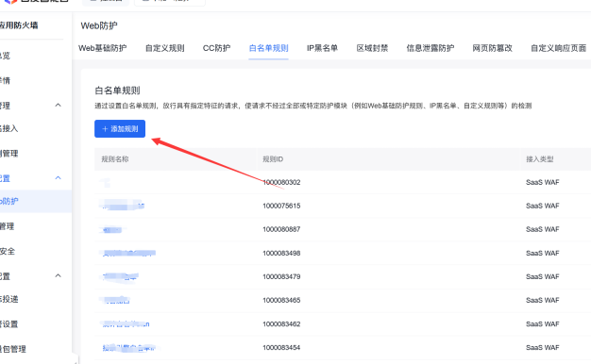This screenshot has width=591, height=364.
Task: Select rule ID 1000083462
Action: pos(281,323)
